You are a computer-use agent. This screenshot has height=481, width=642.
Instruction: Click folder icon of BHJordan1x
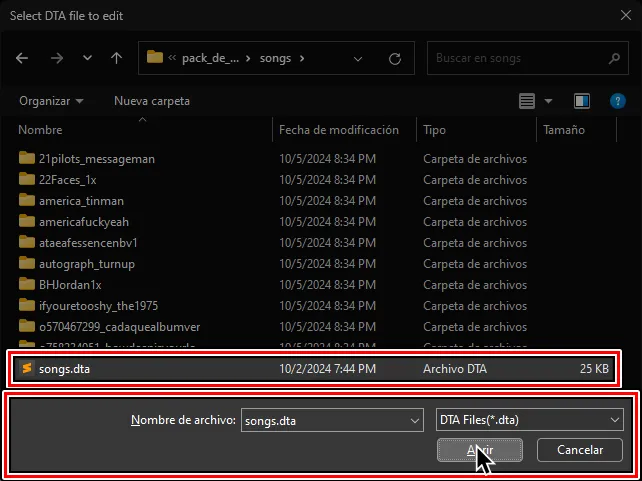[27, 284]
